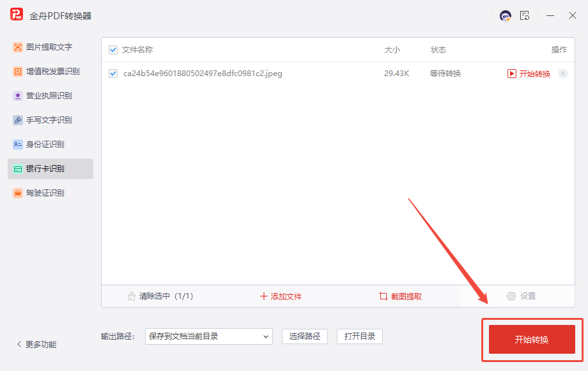This screenshot has height=371, width=588.
Task: Open 设置 settings
Action: [522, 296]
